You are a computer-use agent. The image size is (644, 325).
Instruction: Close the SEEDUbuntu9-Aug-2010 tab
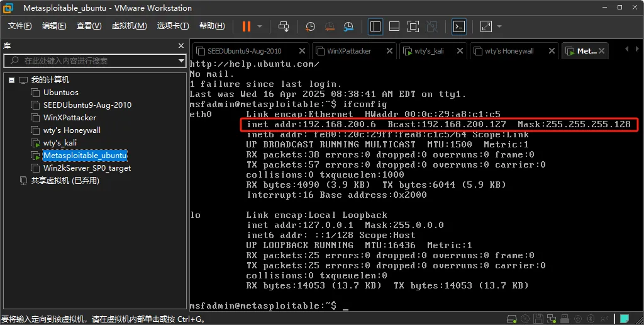coord(302,50)
